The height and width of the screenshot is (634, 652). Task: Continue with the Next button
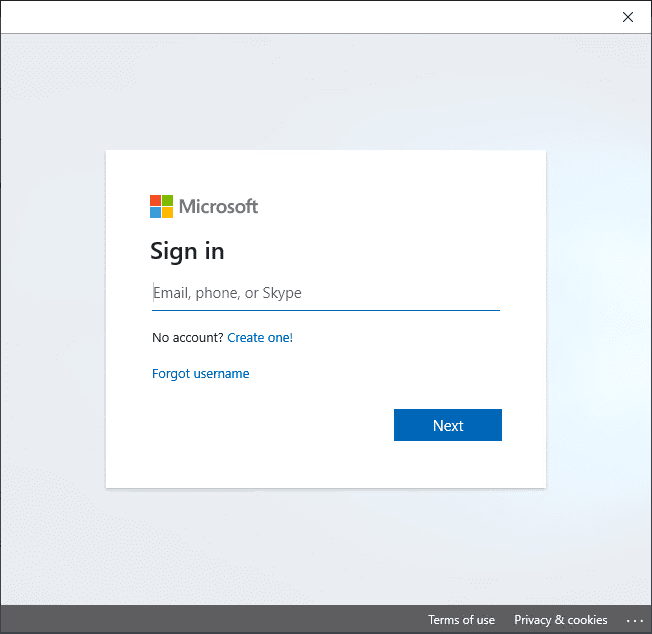(x=447, y=425)
